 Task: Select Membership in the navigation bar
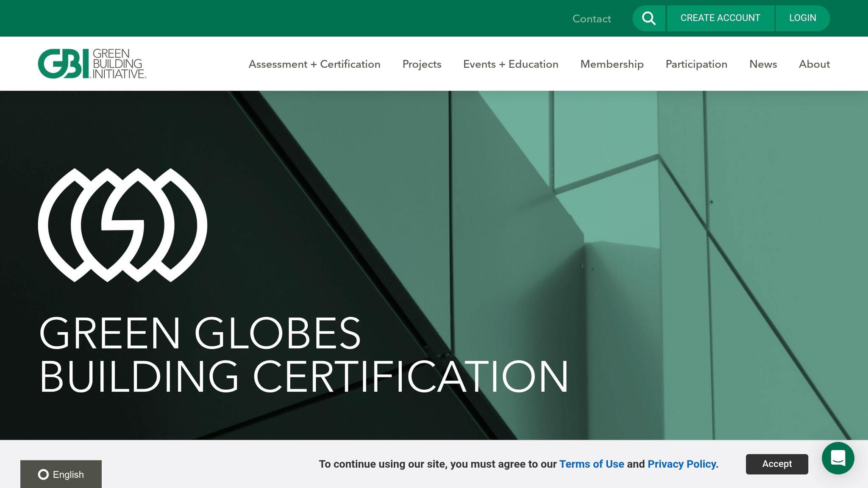coord(612,64)
